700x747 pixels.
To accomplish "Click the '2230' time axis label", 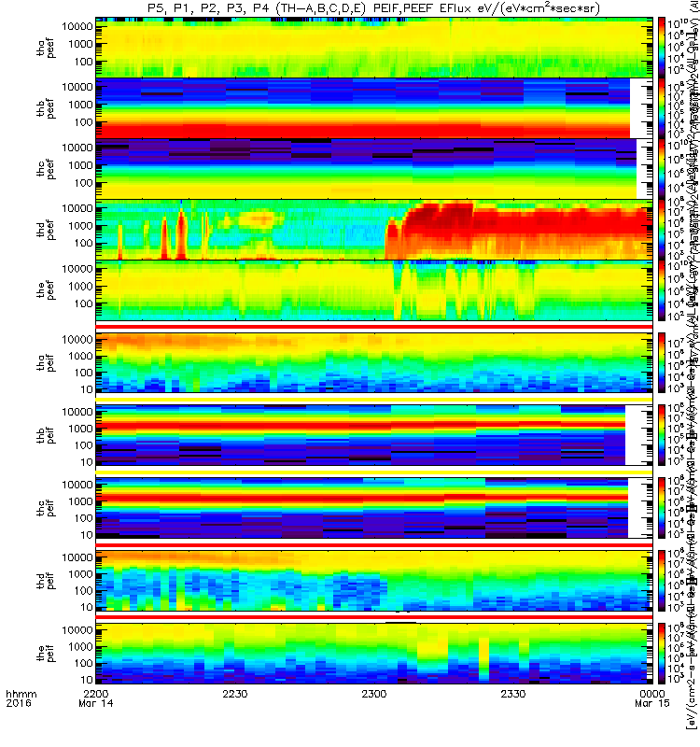I will [235, 694].
